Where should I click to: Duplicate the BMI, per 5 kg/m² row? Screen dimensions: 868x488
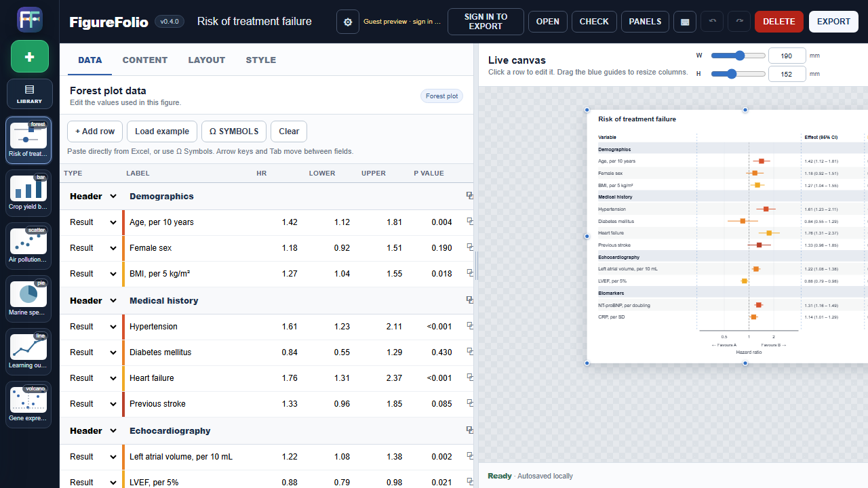click(469, 273)
